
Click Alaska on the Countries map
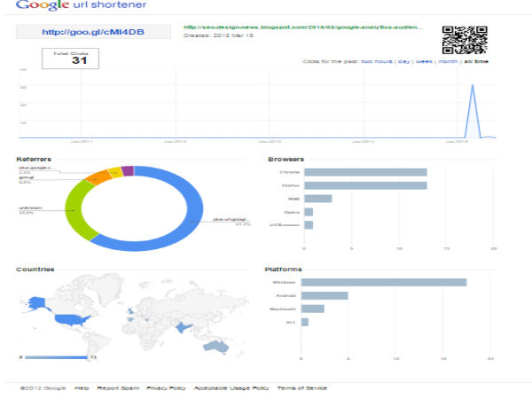tap(37, 303)
